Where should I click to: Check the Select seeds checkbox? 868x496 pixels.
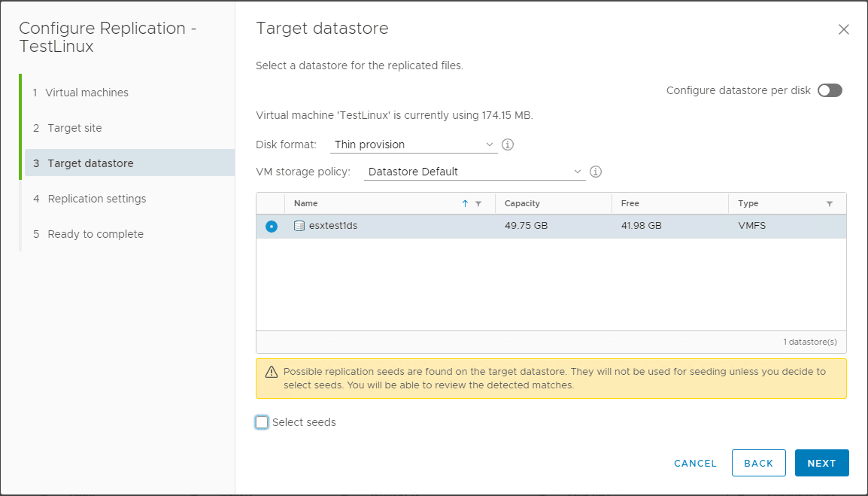pyautogui.click(x=262, y=422)
